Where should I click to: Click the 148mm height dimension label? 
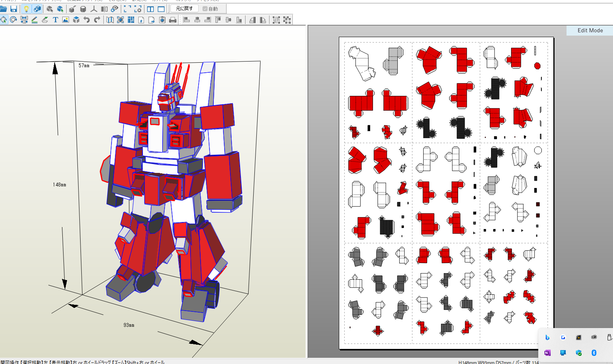pyautogui.click(x=60, y=185)
